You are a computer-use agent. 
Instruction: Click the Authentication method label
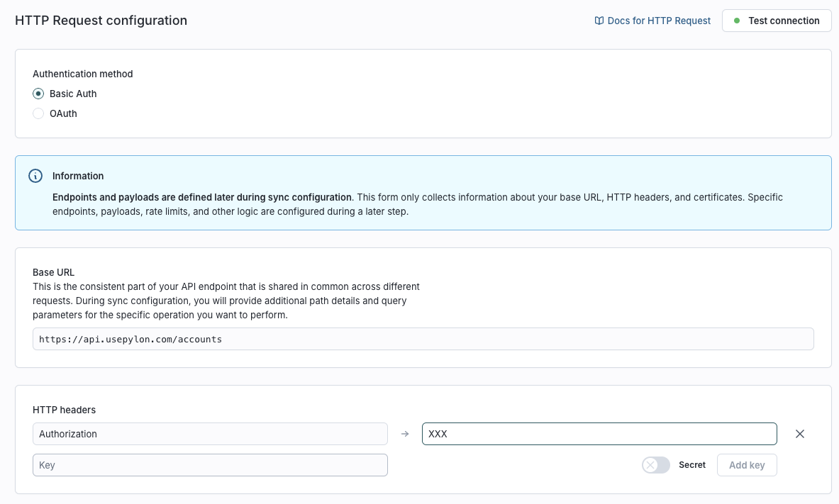(x=82, y=74)
